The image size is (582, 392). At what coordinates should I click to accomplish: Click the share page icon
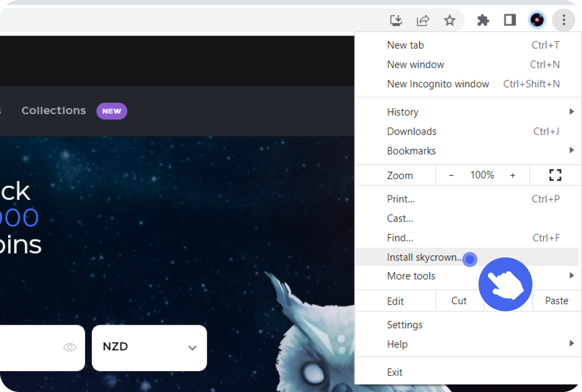point(423,20)
